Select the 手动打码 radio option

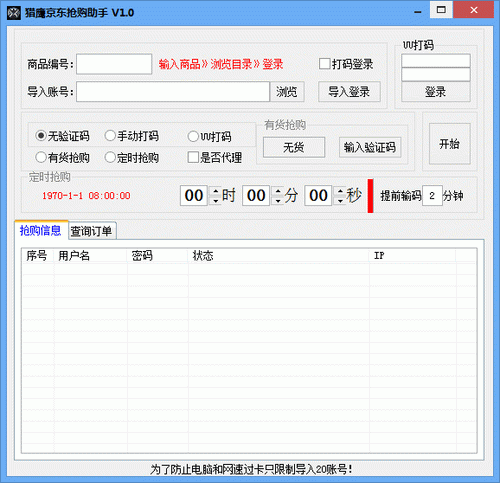pos(132,136)
